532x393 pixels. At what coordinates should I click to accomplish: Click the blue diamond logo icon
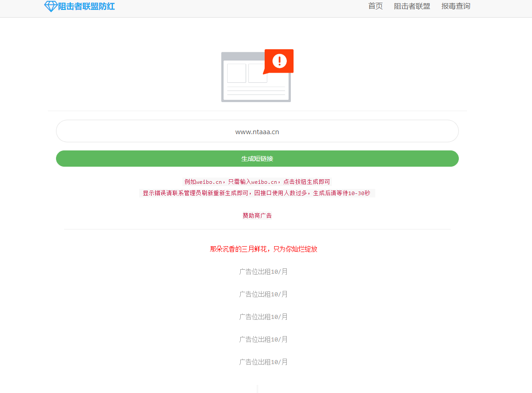click(x=51, y=6)
